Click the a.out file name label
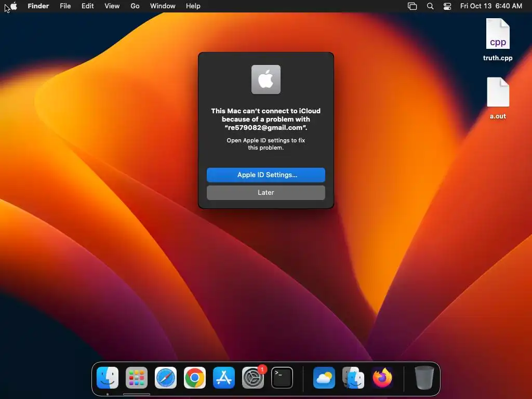This screenshot has width=532, height=399. (498, 116)
